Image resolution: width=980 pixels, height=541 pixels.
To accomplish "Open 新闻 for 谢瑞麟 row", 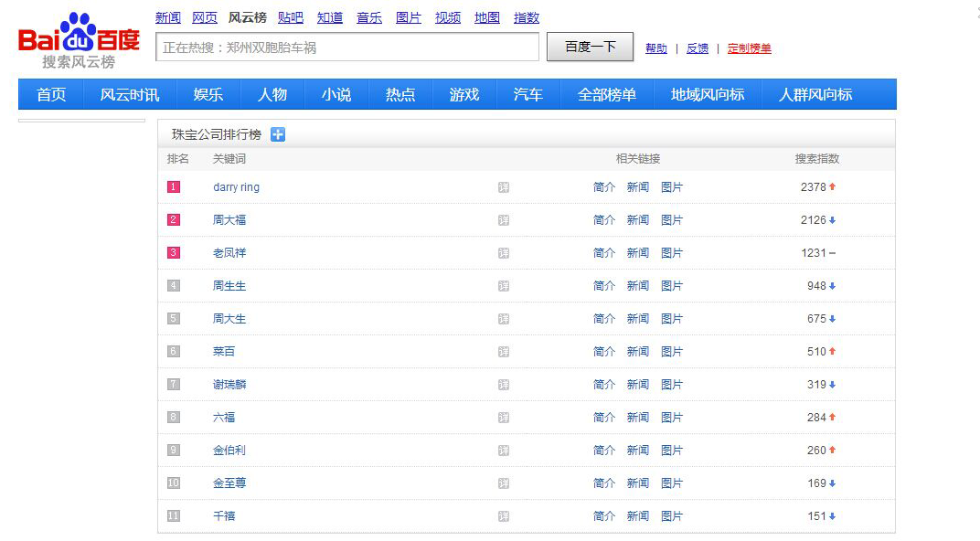I will click(x=638, y=384).
